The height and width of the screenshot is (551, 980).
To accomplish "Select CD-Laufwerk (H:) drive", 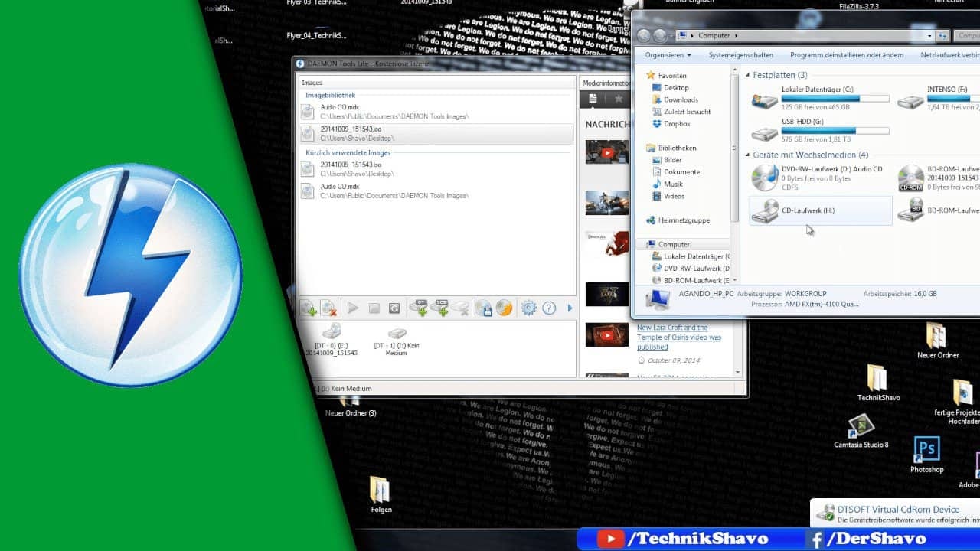I will 821,210.
